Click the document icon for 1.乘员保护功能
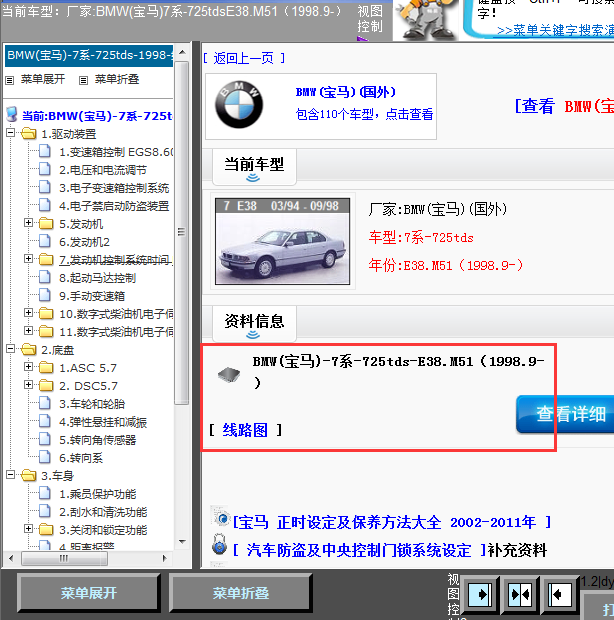The height and width of the screenshot is (620, 614). click(45, 493)
